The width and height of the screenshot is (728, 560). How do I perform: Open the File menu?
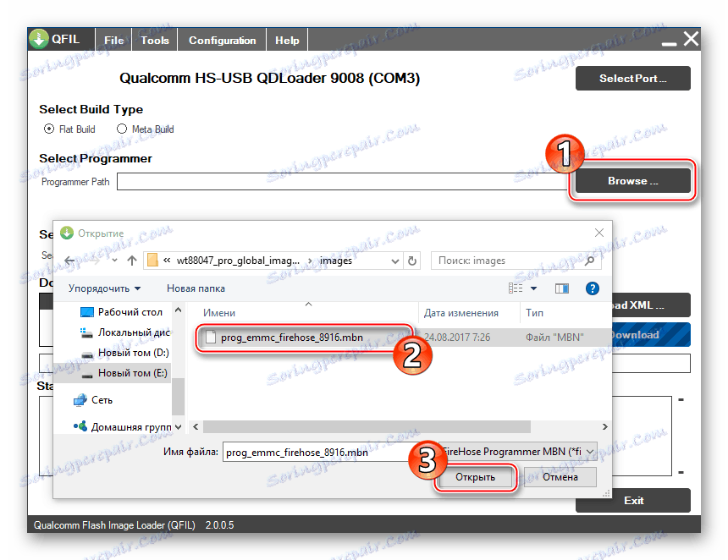[x=113, y=41]
